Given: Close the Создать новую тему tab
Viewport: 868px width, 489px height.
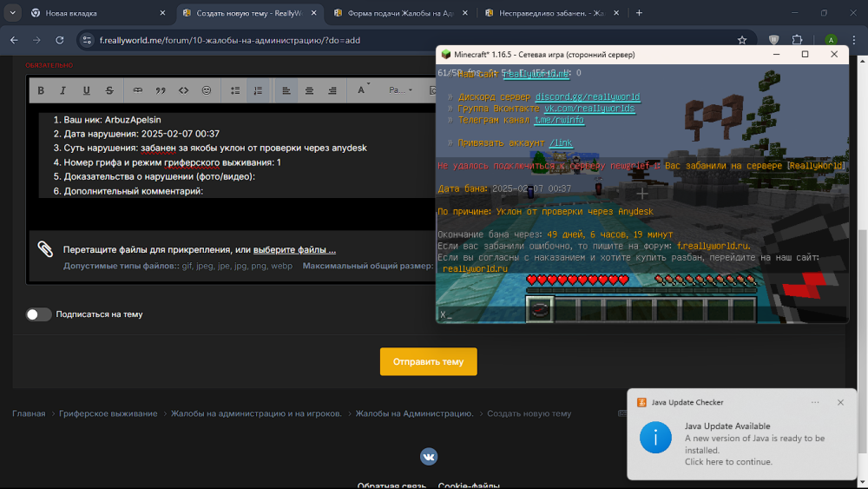Looking at the screenshot, I should [314, 13].
